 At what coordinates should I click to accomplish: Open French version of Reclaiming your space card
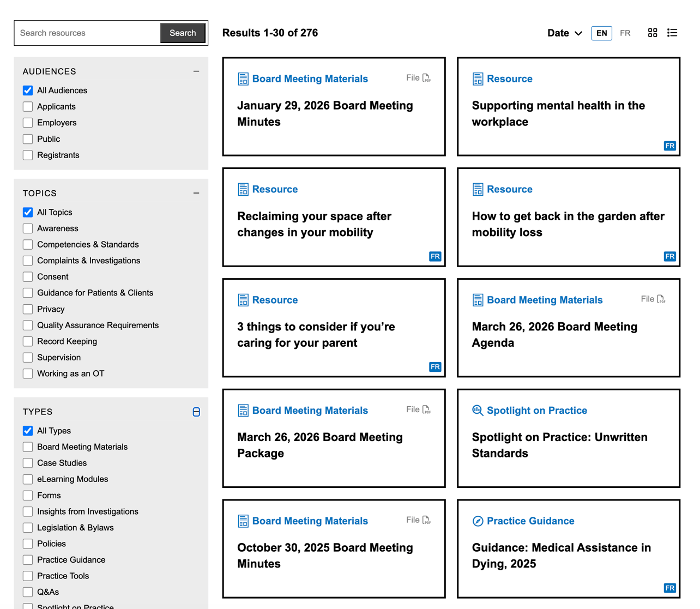435,256
